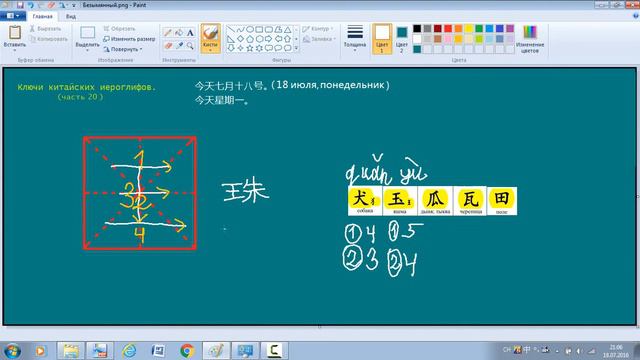Image resolution: width=640 pixels, height=360 pixels.
Task: Expand the Выделить selection dropdown arrow
Action: [x=87, y=50]
